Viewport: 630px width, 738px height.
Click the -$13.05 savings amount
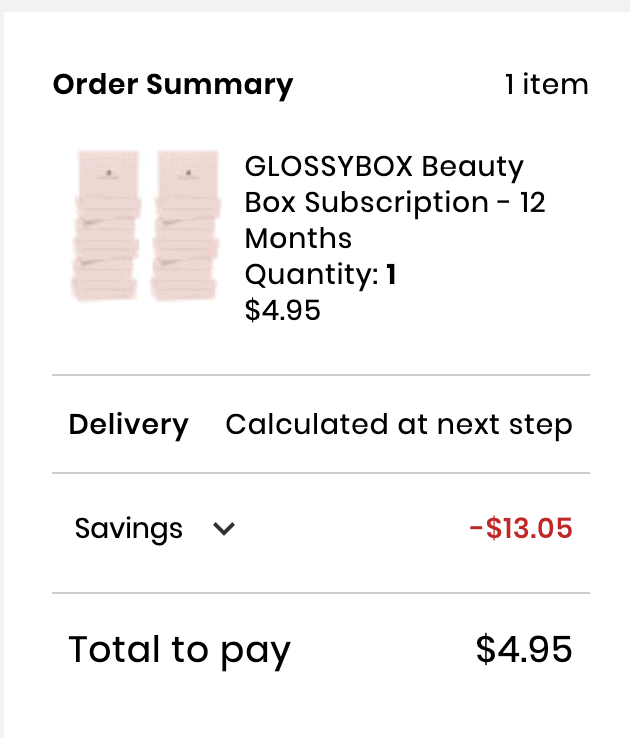pos(521,528)
